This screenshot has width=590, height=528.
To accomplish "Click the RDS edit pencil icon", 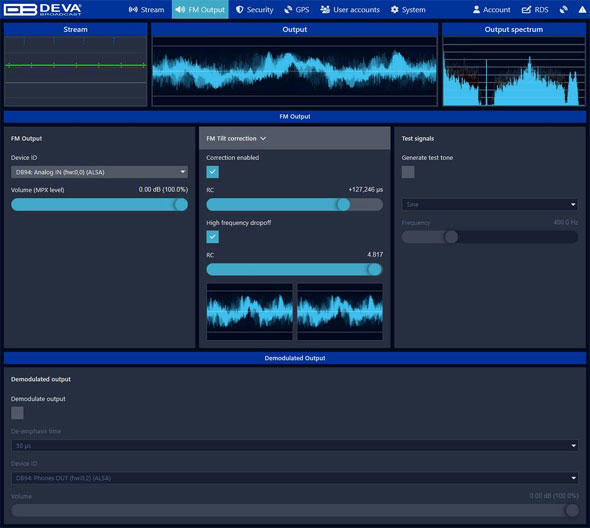I will pyautogui.click(x=526, y=9).
